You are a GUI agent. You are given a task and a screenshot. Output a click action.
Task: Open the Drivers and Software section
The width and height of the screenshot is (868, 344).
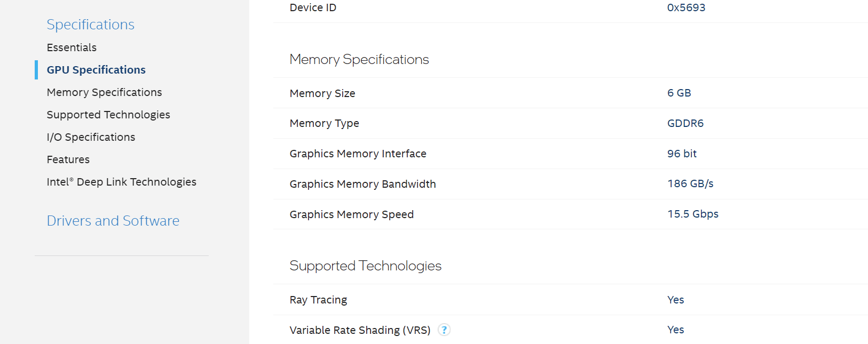[x=113, y=221]
